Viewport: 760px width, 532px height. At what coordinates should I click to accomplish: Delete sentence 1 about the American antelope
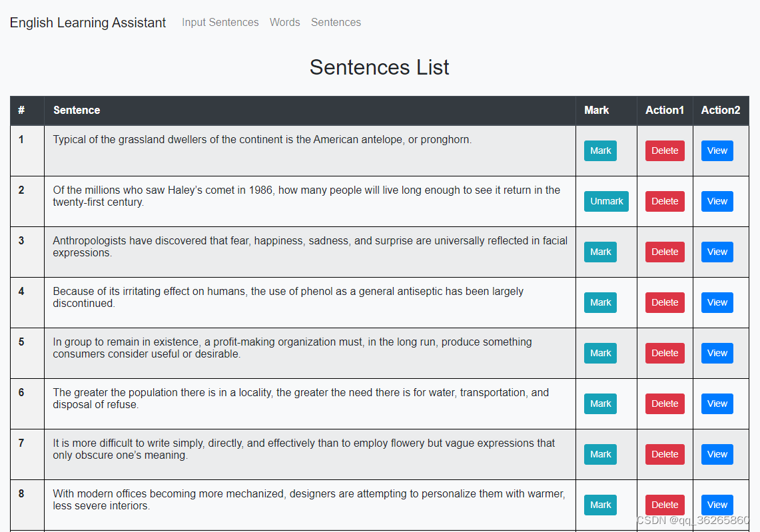click(x=665, y=150)
